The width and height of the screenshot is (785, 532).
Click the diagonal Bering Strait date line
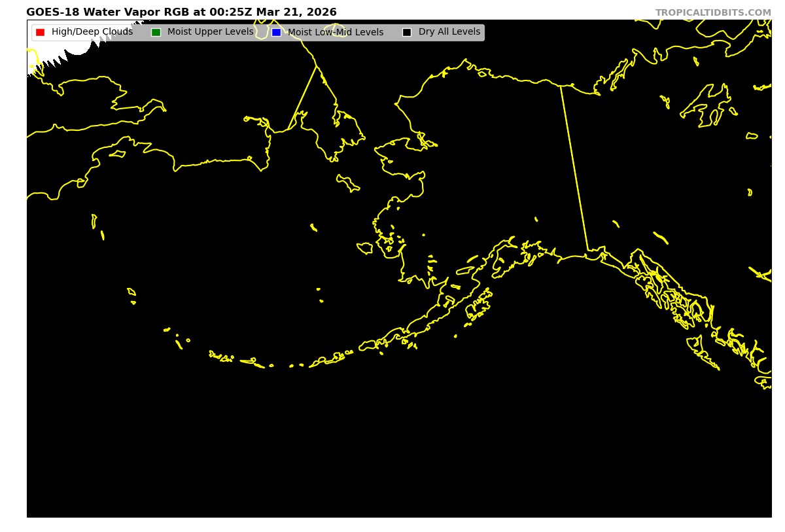pyautogui.click(x=302, y=97)
